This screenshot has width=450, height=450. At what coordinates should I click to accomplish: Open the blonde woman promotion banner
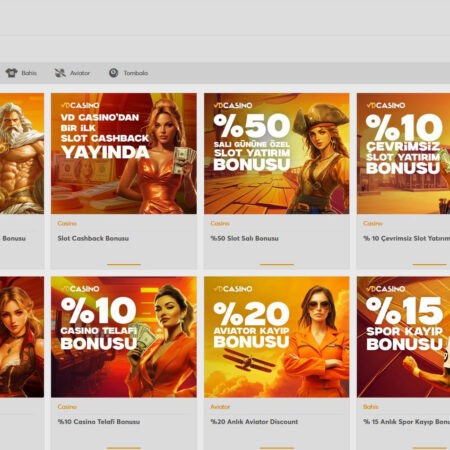22,337
